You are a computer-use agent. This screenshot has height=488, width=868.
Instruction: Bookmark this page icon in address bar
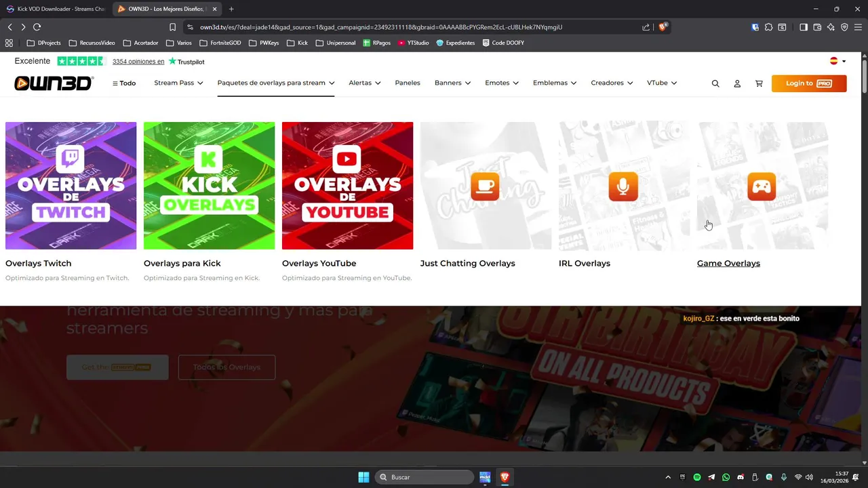click(173, 27)
